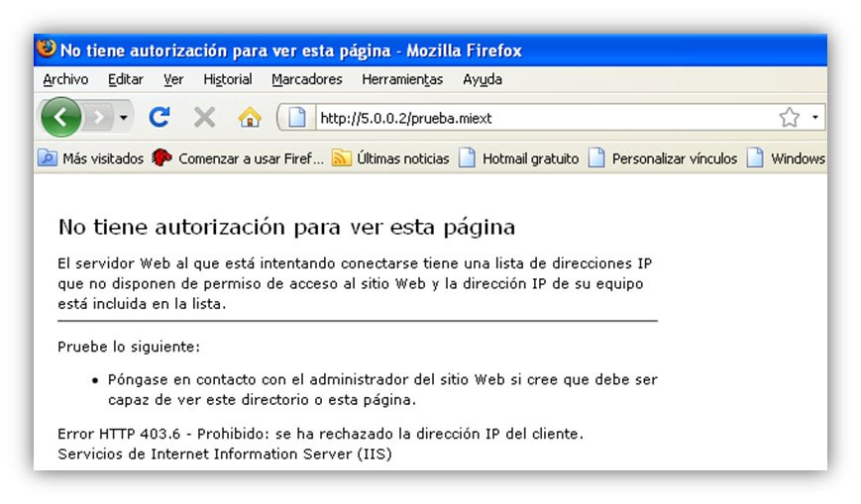This screenshot has width=861, height=504.
Task: Click the RSS feed icon for Últimas noticias
Action: (341, 158)
